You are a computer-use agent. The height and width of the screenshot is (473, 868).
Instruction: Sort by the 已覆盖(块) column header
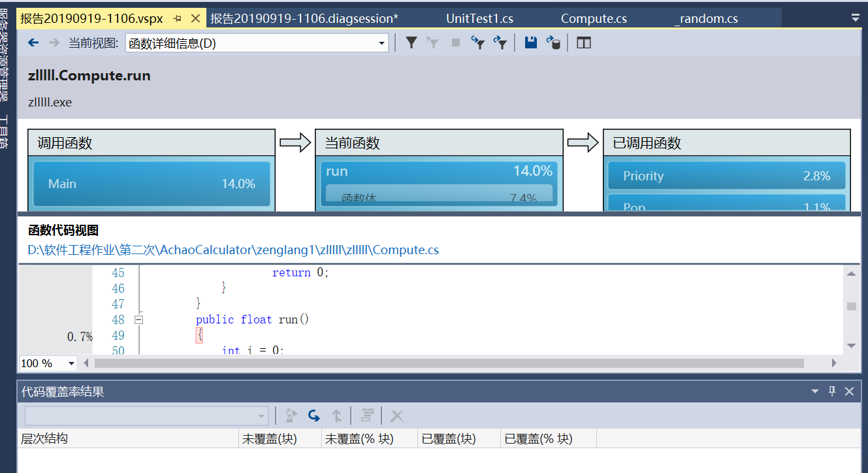pyautogui.click(x=459, y=439)
